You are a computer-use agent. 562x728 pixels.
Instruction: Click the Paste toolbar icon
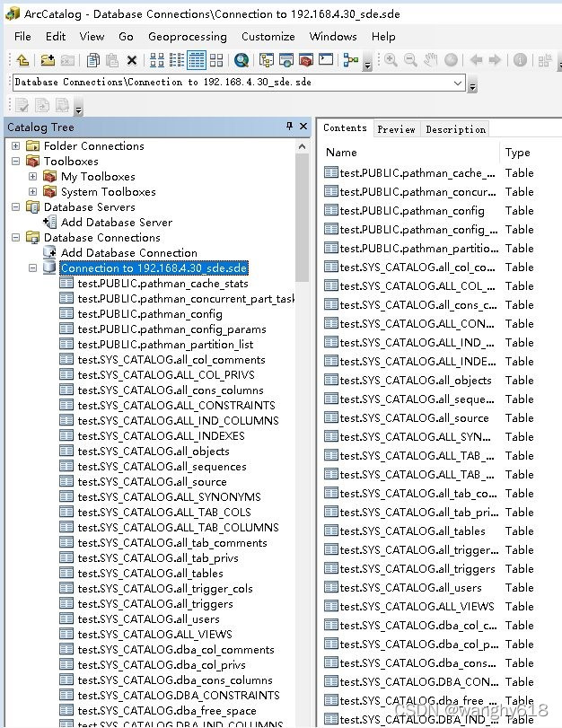pyautogui.click(x=112, y=60)
